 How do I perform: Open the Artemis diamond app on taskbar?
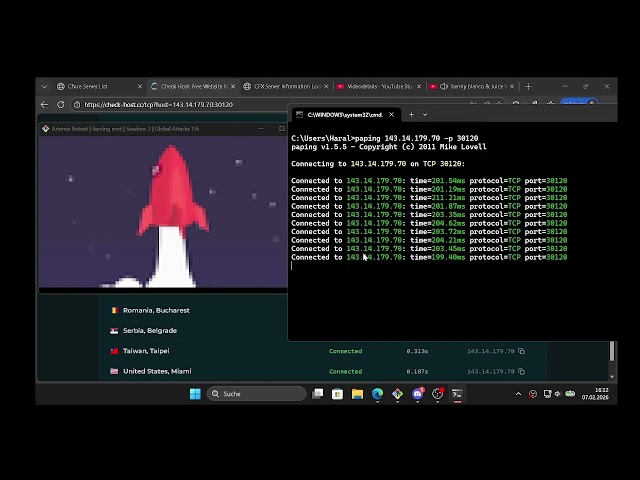pyautogui.click(x=397, y=394)
